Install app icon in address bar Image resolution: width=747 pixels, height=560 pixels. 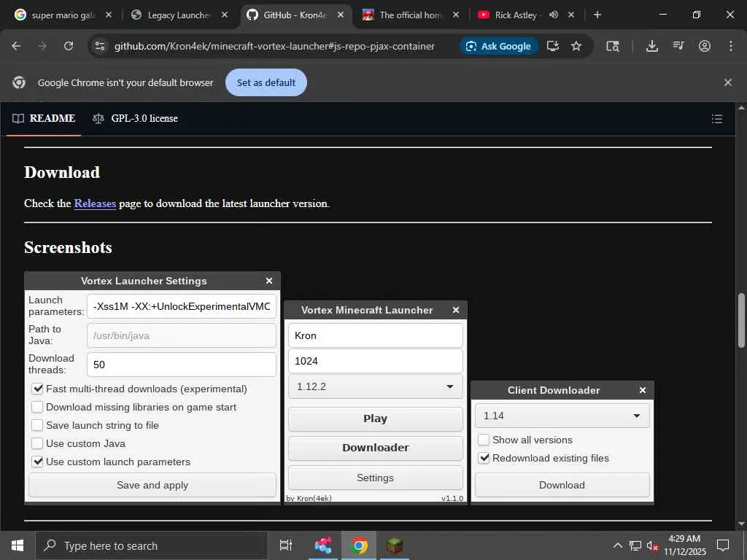pyautogui.click(x=553, y=46)
